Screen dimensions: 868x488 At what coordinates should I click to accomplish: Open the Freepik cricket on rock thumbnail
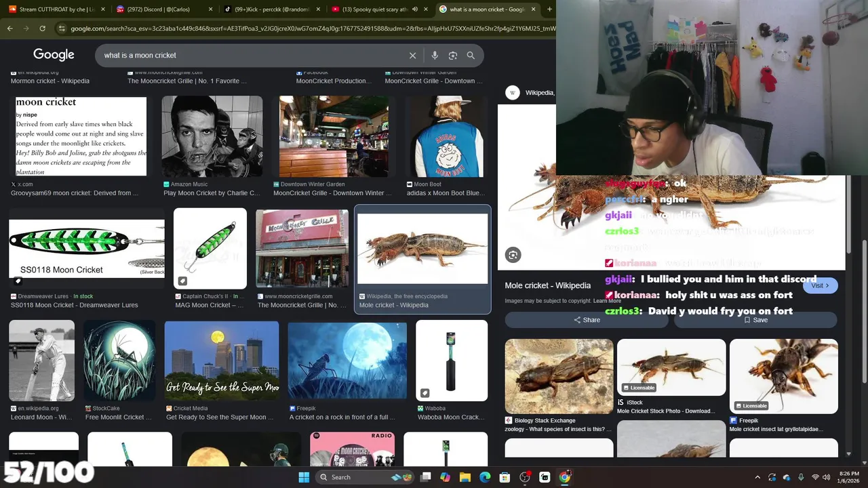(347, 361)
